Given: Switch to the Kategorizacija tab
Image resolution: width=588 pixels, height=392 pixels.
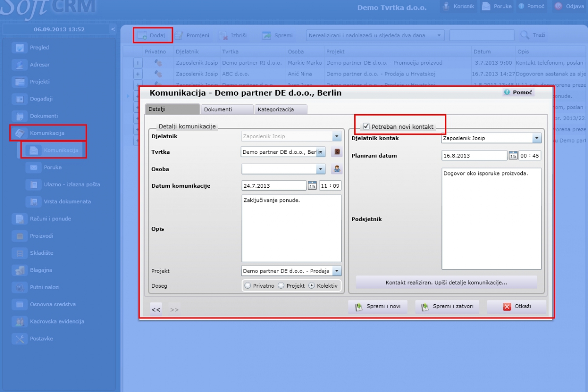Looking at the screenshot, I should [x=280, y=109].
